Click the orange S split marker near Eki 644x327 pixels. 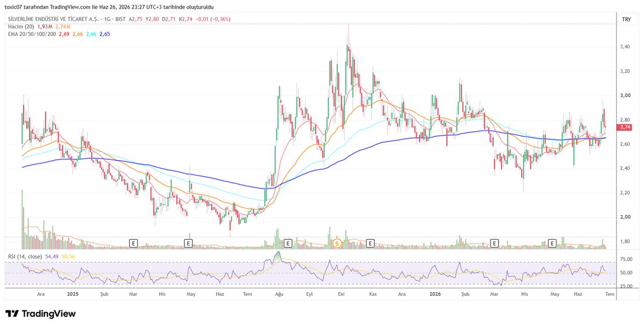[x=337, y=244]
